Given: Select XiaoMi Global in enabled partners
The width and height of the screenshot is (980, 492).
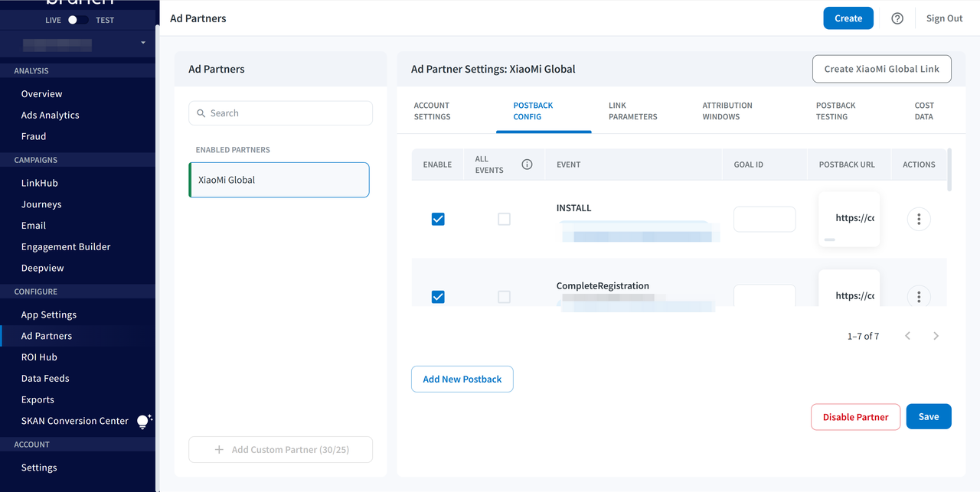Looking at the screenshot, I should 279,180.
